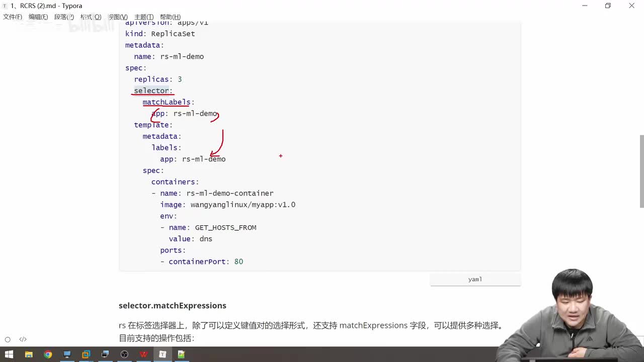Image resolution: width=644 pixels, height=362 pixels.
Task: Open the 主题(T) menu
Action: pos(144,17)
